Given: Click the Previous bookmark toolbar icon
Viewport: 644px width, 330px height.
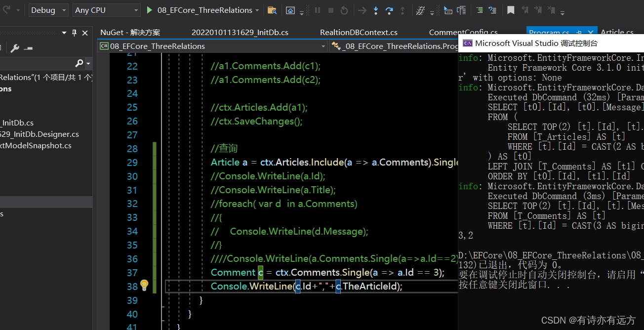Looking at the screenshot, I should 524,10.
